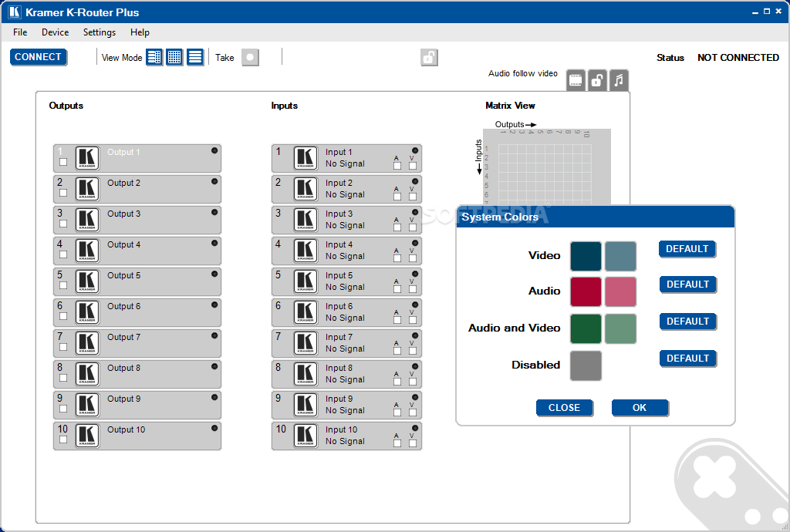
Task: Reset Audio color with its DEFAULT button
Action: click(x=687, y=285)
